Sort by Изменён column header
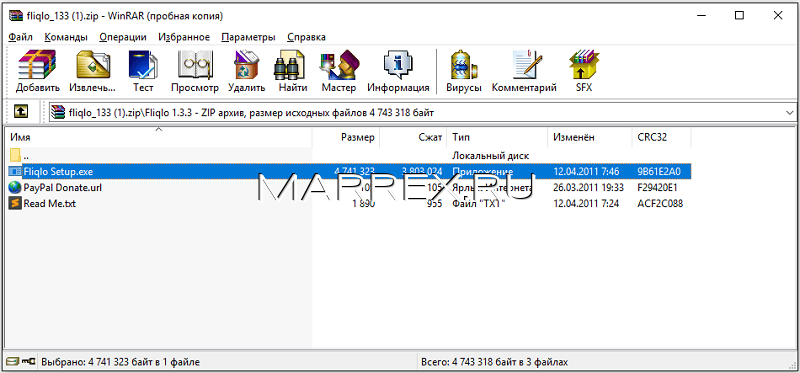Screen dimensions: 800x373 [x=589, y=137]
